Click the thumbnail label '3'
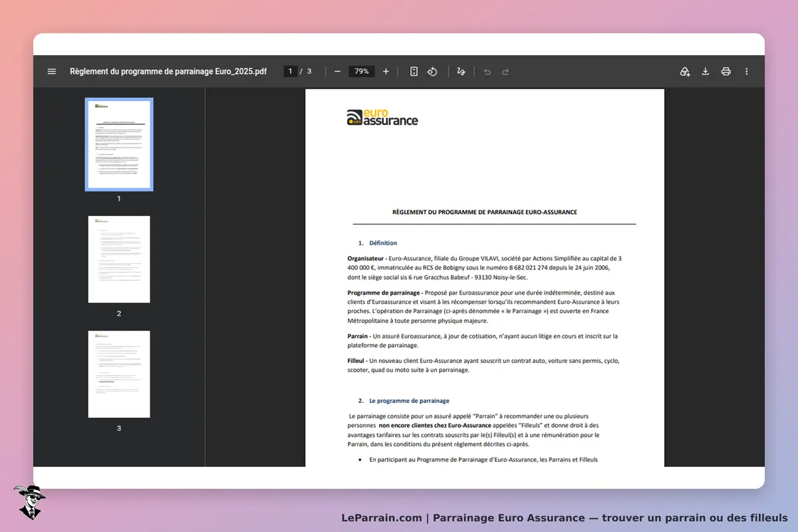 pos(119,428)
